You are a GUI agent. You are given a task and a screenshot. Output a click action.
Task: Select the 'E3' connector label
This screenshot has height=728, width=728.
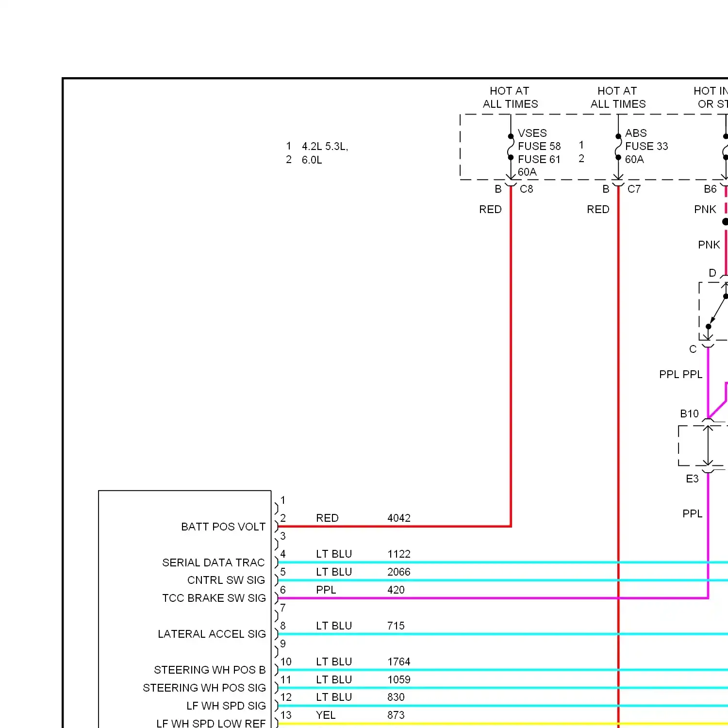tap(692, 479)
